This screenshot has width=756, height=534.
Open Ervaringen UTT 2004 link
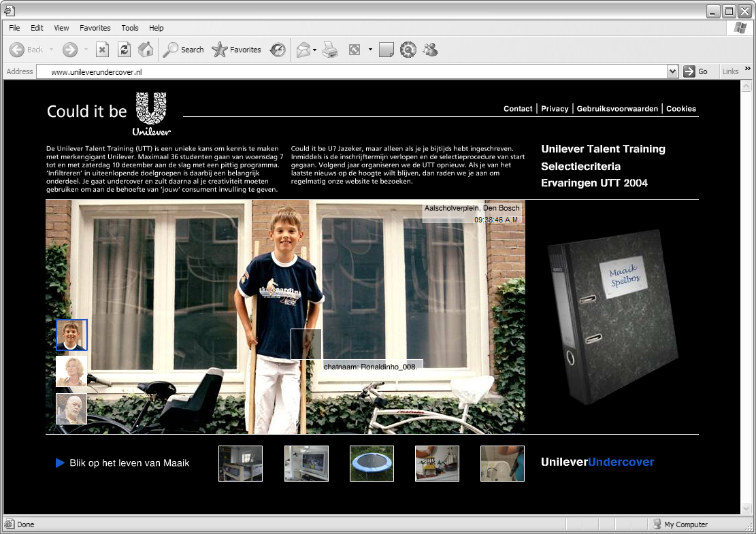594,183
